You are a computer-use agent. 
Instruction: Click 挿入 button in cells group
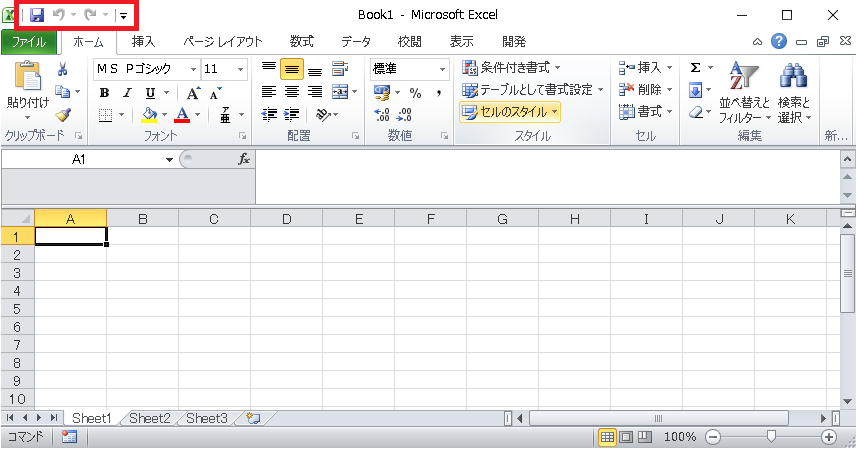[645, 68]
